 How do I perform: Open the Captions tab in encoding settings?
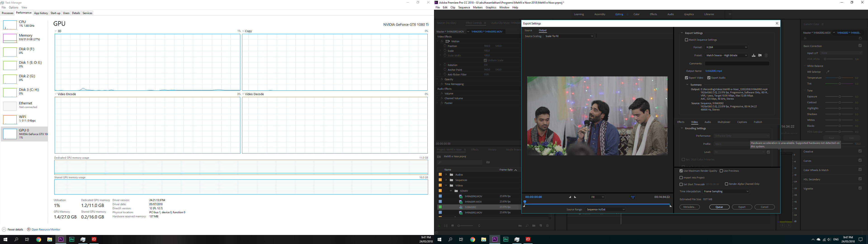tap(742, 122)
